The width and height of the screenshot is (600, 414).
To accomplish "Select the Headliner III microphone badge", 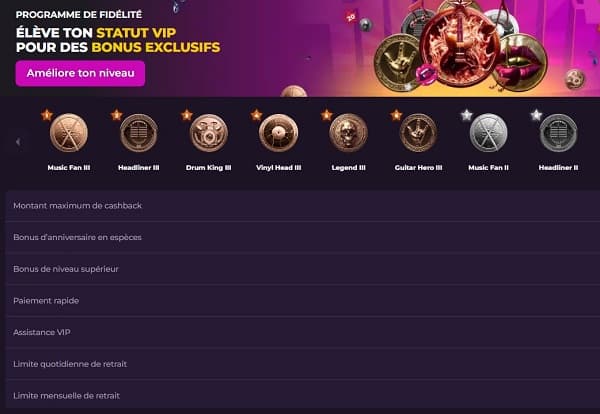I will (139, 133).
